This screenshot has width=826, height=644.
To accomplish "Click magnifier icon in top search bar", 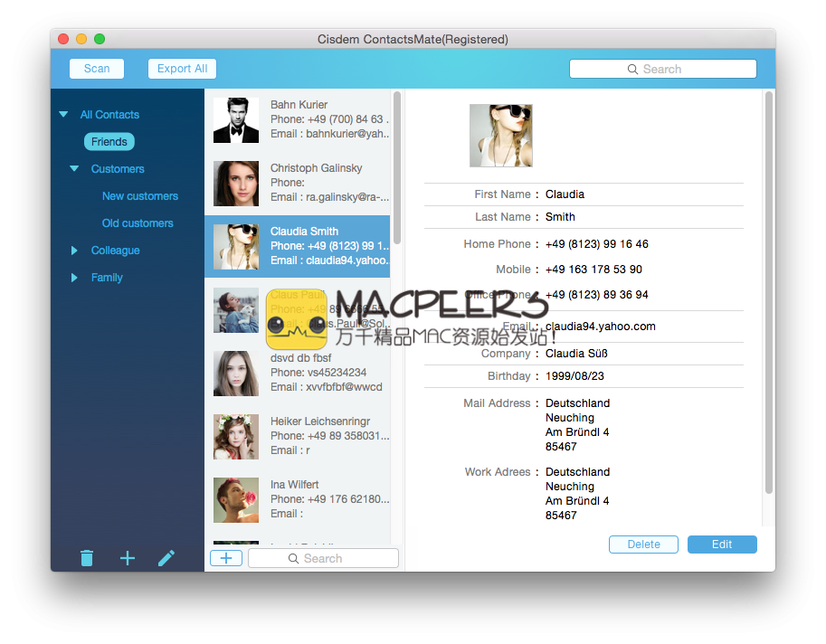I will [x=632, y=69].
